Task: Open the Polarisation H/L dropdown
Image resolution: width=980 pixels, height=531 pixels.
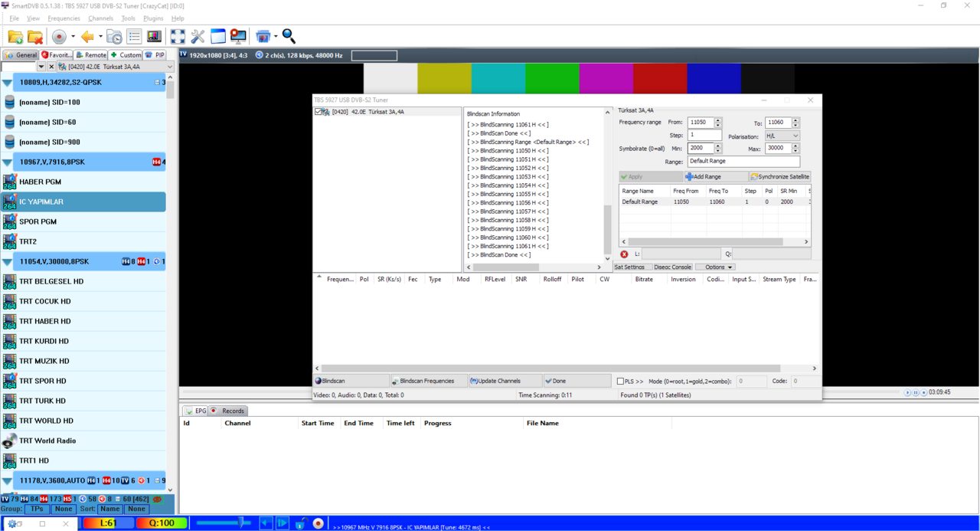Action: (782, 136)
